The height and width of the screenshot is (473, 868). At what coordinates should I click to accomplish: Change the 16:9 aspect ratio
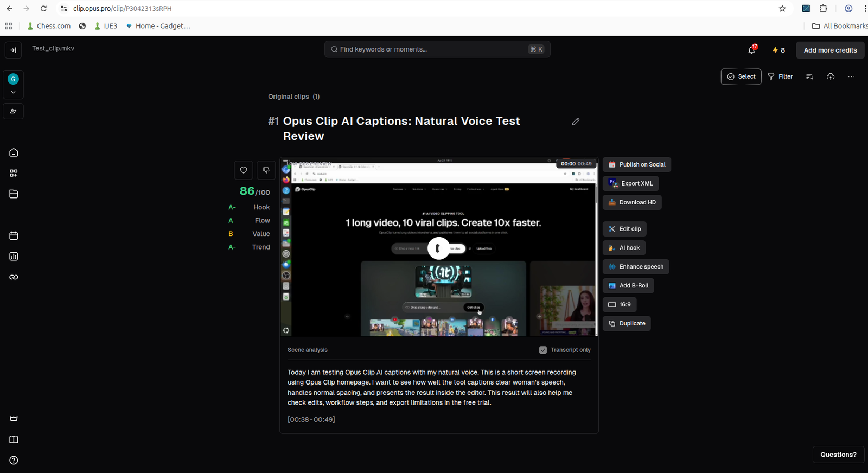click(620, 305)
